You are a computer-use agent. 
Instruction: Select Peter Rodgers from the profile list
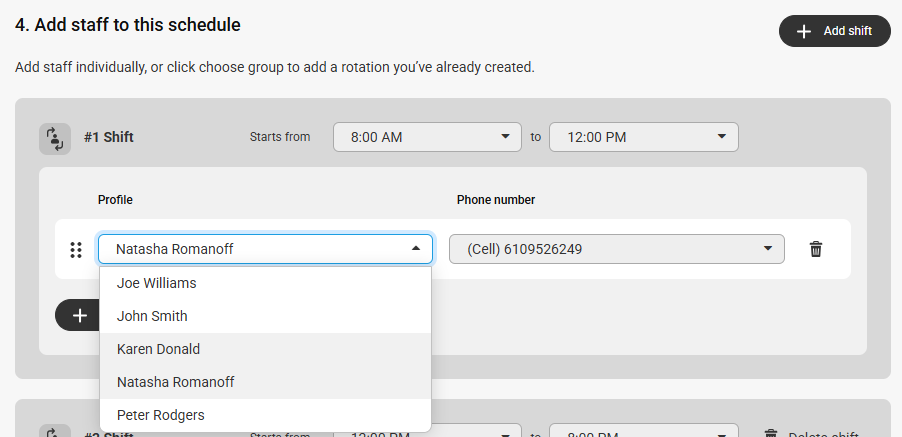point(265,415)
